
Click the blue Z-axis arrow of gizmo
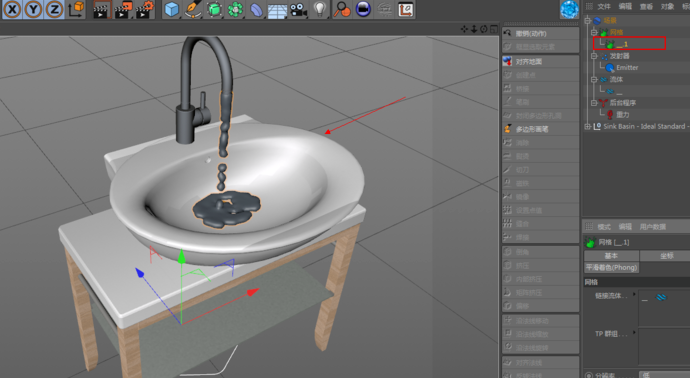point(139,273)
